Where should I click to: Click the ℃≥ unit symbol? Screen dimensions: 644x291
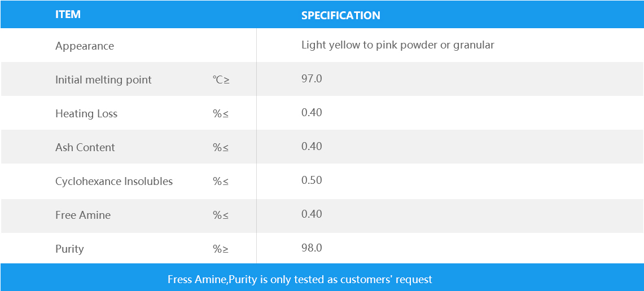tap(221, 80)
